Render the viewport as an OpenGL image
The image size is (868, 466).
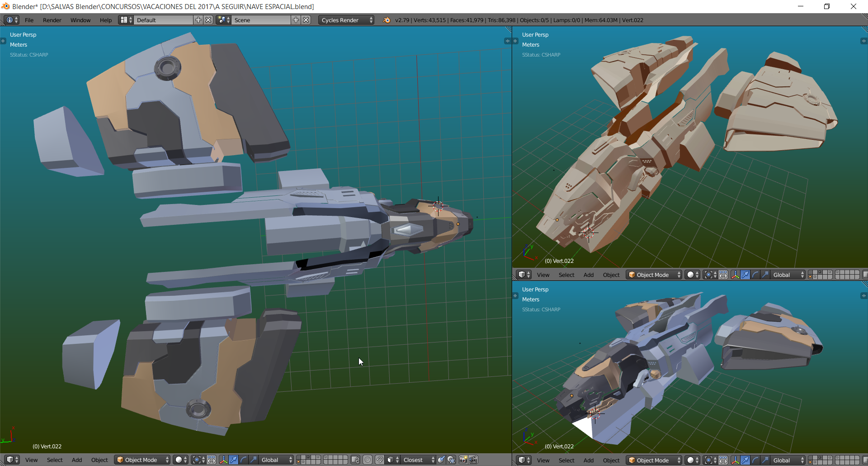463,460
